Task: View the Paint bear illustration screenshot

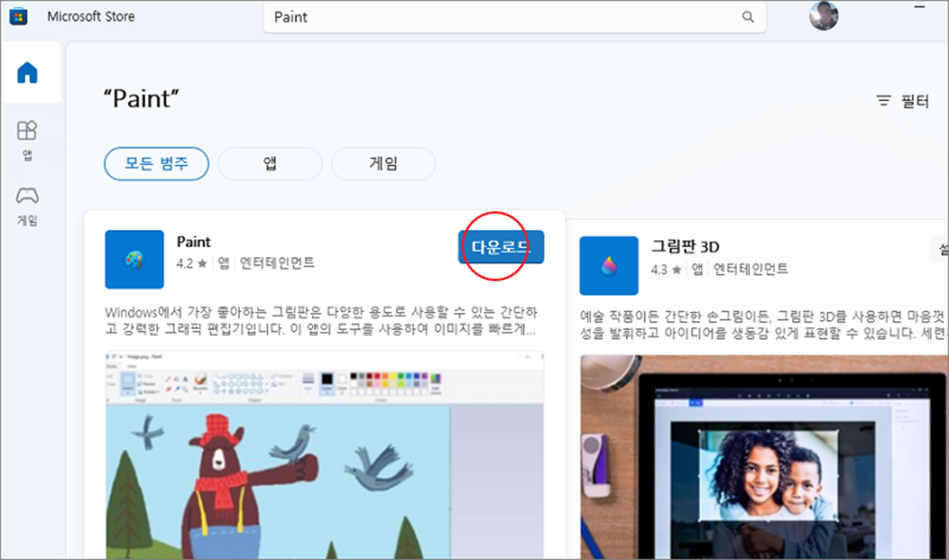Action: coord(324,454)
